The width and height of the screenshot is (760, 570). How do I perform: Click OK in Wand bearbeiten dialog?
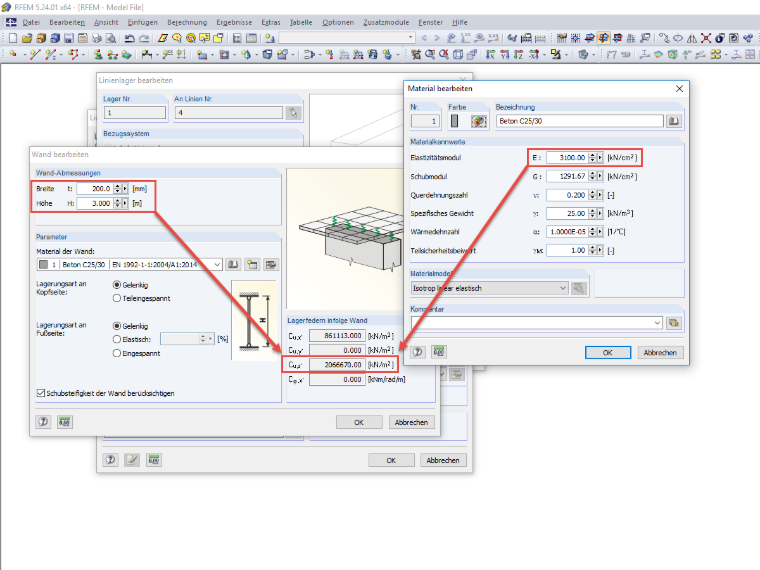tap(359, 422)
